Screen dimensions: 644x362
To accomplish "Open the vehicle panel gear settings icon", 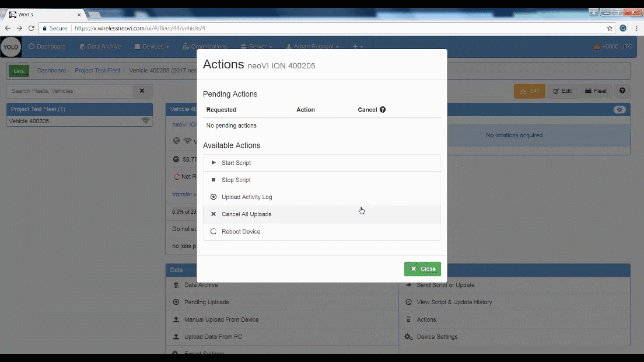I will pyautogui.click(x=619, y=110).
